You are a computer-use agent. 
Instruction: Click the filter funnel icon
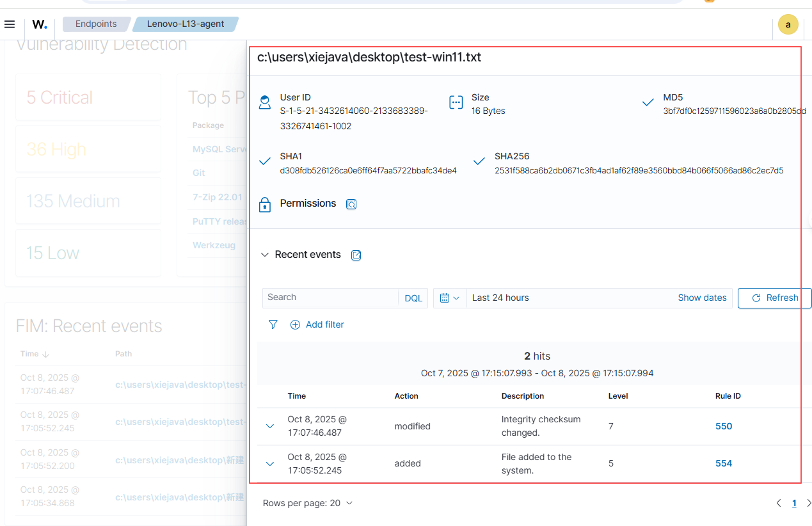(x=273, y=324)
